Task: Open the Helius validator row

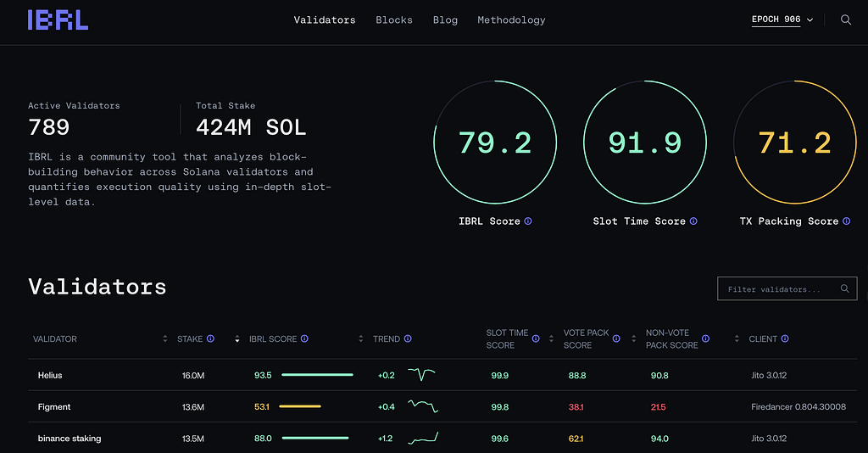Action: (50, 375)
